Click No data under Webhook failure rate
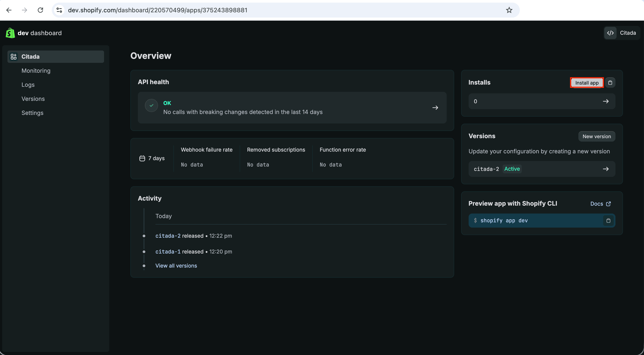 [x=192, y=165]
